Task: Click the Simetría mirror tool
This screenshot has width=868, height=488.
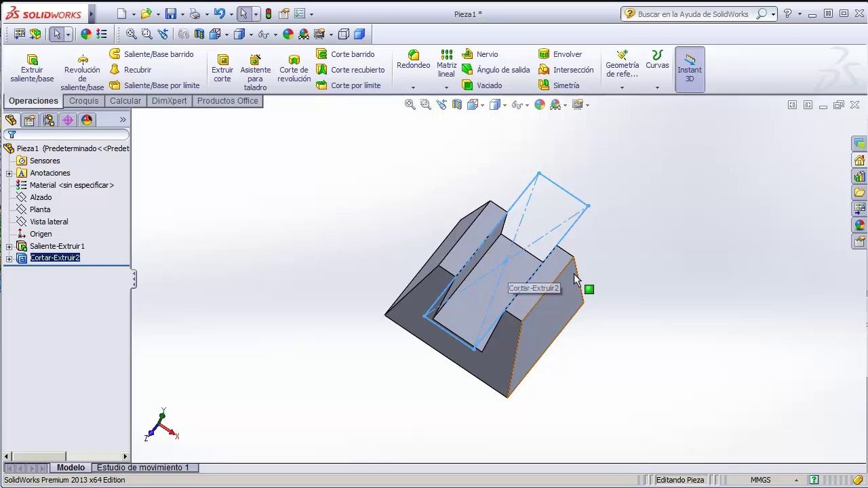Action: tap(559, 85)
